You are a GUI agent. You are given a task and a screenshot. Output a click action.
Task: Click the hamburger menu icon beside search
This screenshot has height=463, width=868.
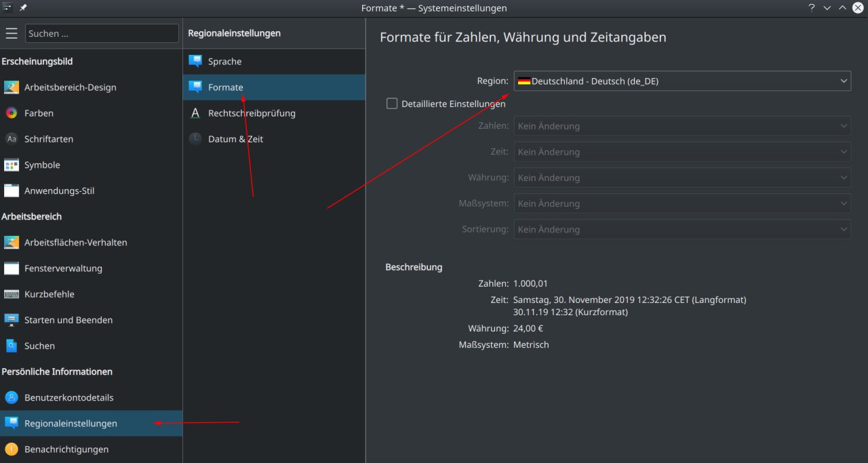pyautogui.click(x=12, y=33)
